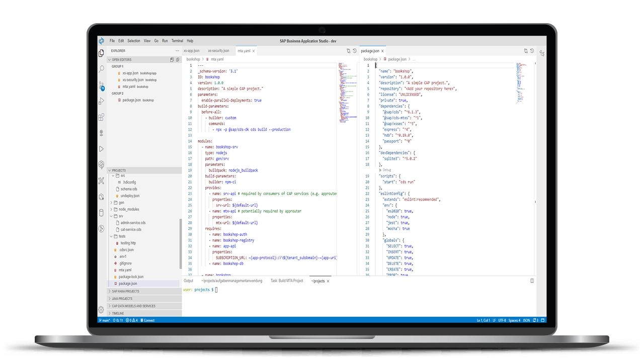644x362 pixels.
Task: Open the aufgabenmanagementanwendung terminal tab
Action: click(231, 281)
